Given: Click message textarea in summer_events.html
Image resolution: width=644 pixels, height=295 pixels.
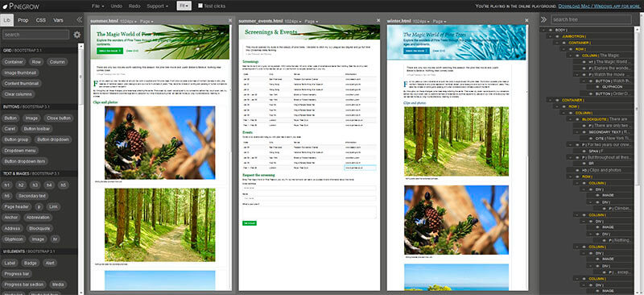Looking at the screenshot, I should coord(309,212).
